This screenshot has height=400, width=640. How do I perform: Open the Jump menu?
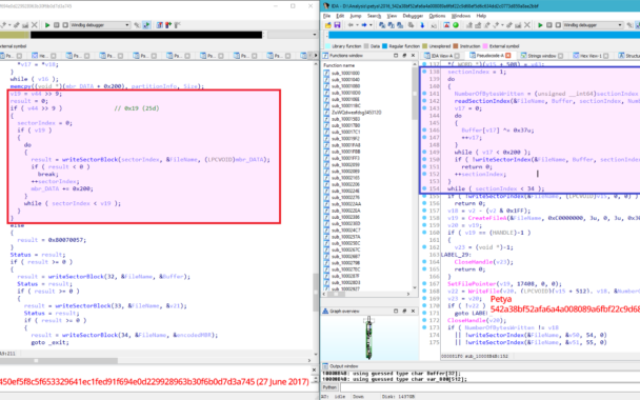tap(356, 16)
